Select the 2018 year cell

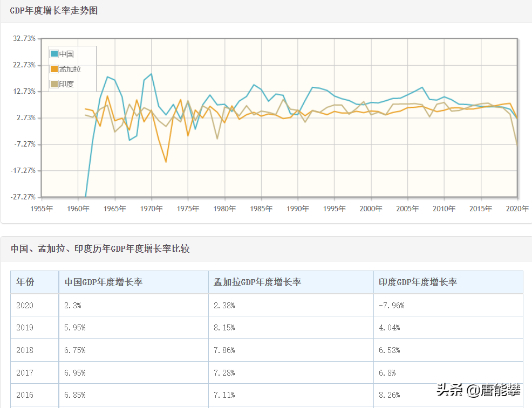(25, 350)
